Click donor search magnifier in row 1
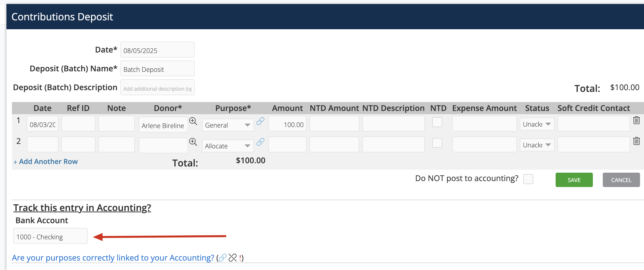Screen dimensions: 644x270 tap(193, 121)
